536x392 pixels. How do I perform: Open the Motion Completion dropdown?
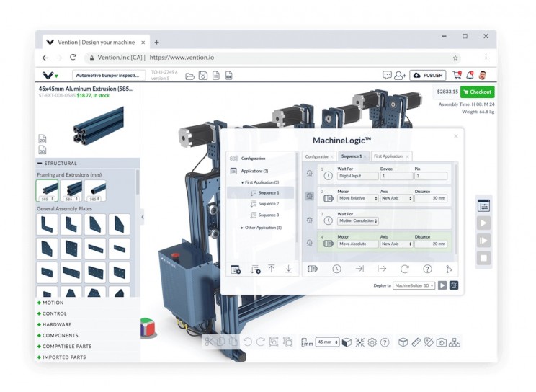[358, 221]
